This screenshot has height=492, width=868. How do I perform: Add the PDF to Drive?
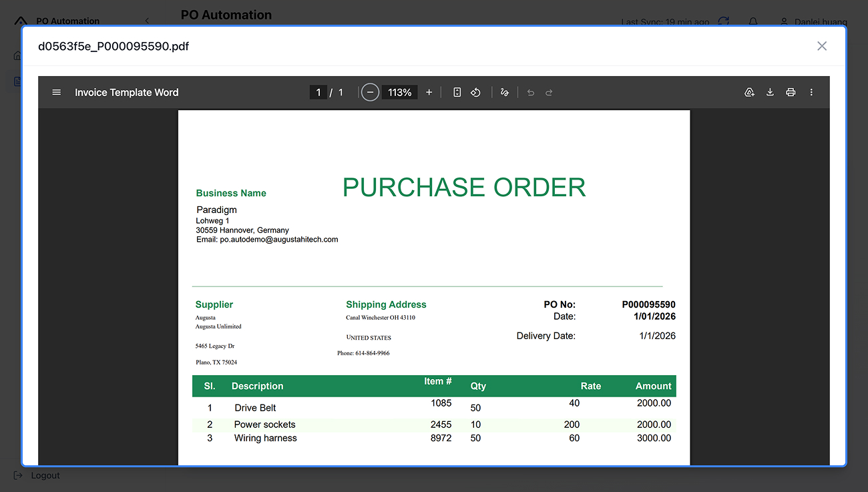[749, 92]
